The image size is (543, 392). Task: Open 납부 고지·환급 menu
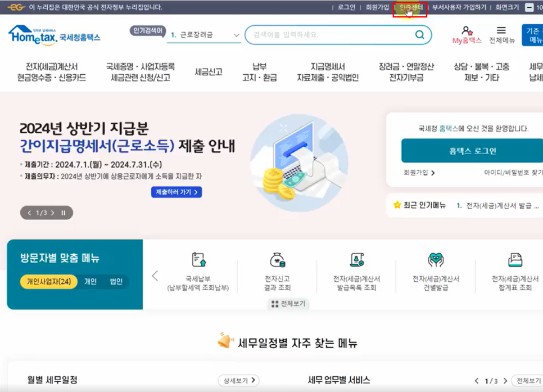click(x=259, y=72)
